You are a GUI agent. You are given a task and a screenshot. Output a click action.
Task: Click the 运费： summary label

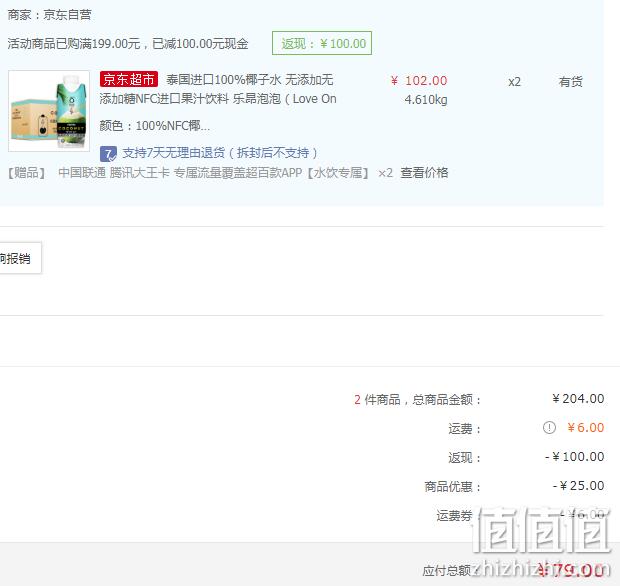(x=465, y=429)
